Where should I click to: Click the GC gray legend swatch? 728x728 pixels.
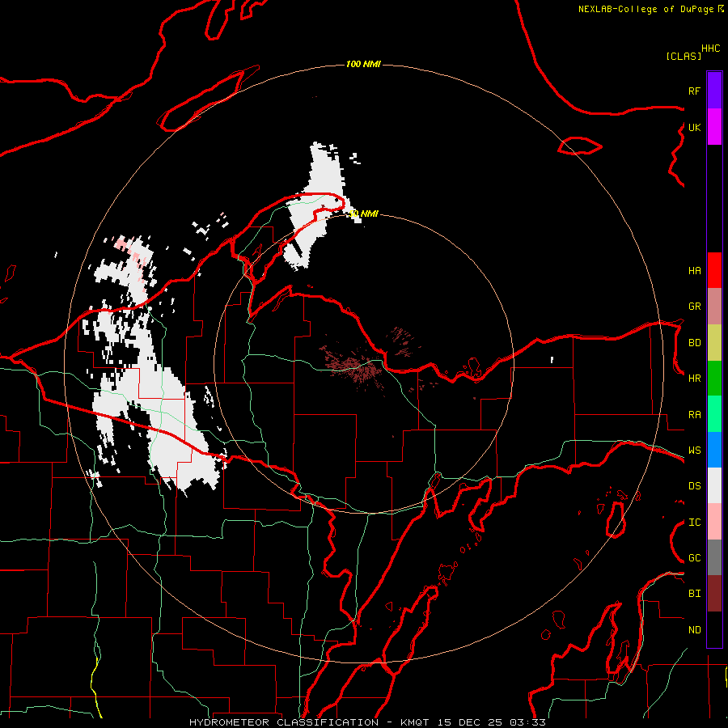tap(714, 557)
